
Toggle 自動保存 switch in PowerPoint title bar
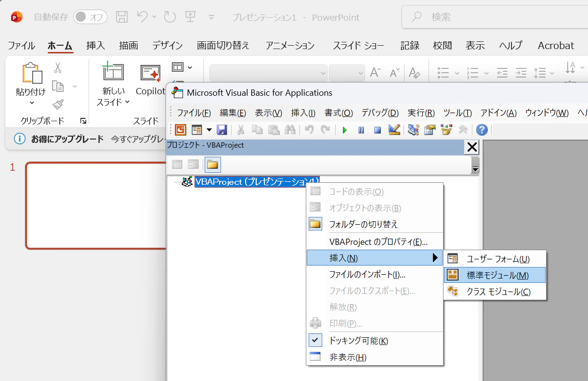[x=90, y=17]
